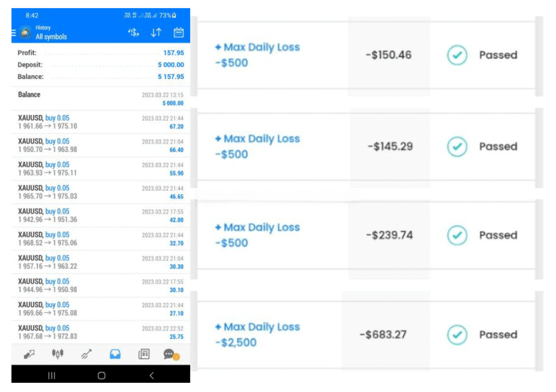Switch to the Trade tab with trend arrow
Screen dimensions: 556x392
[86, 354]
